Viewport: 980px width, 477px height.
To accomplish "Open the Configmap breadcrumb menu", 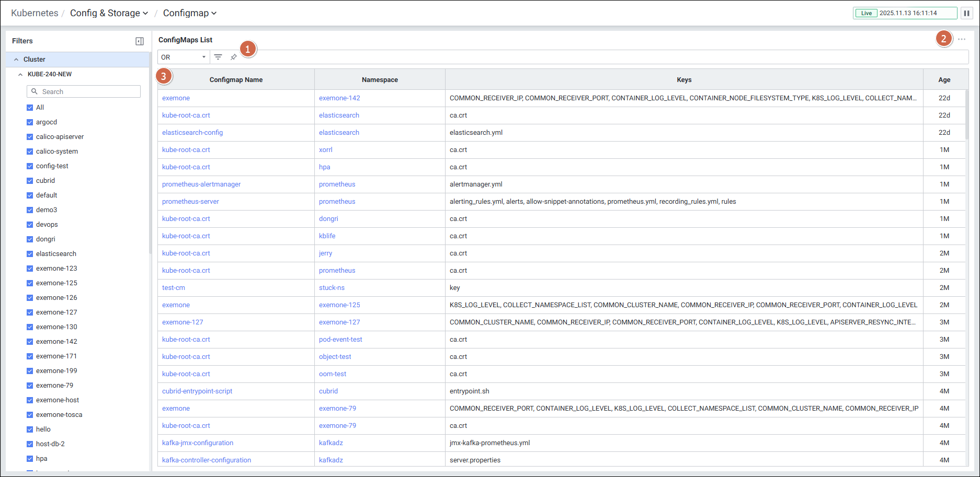I will [189, 13].
